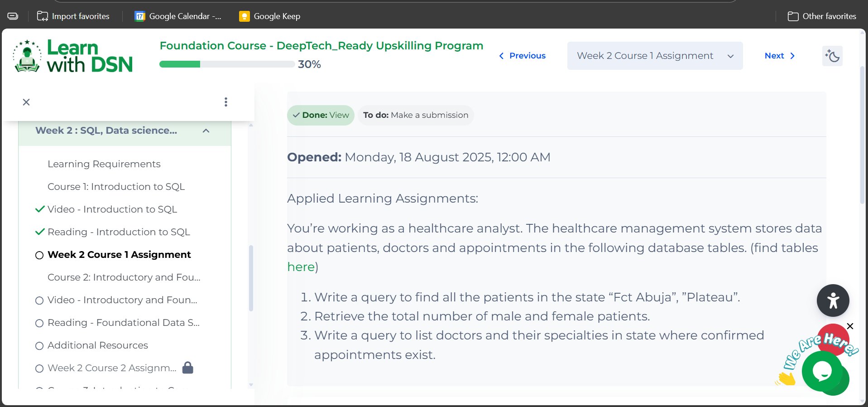Open course index three-dot options
Screen dimensions: 868x407
tap(226, 102)
